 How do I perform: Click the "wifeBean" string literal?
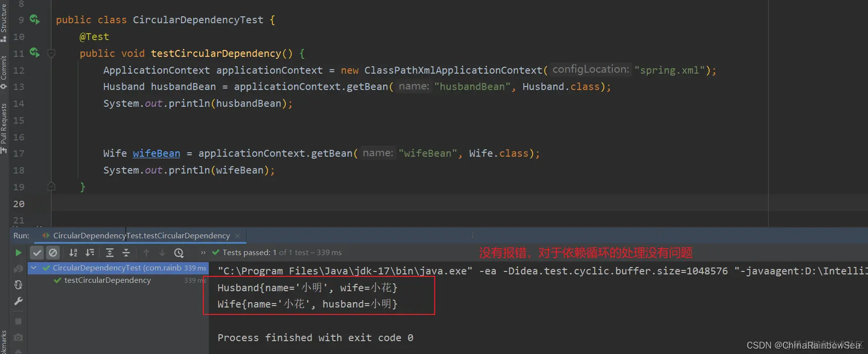pyautogui.click(x=428, y=153)
